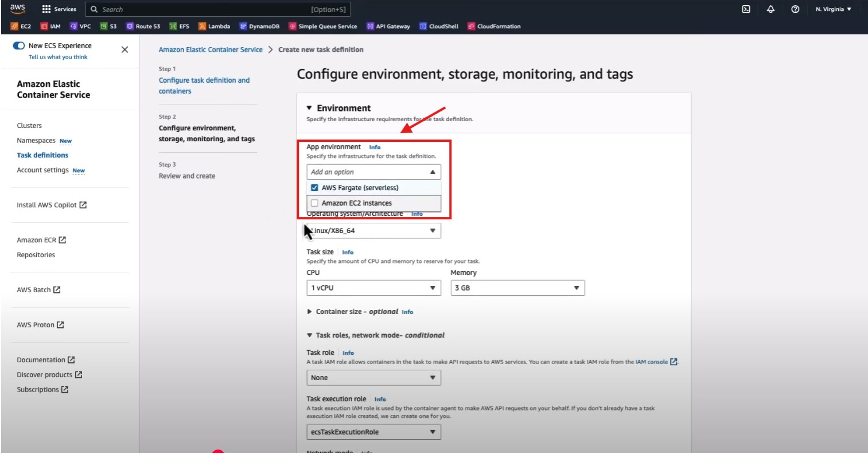Open the Memory dropdown showing 3 GB

tap(517, 288)
